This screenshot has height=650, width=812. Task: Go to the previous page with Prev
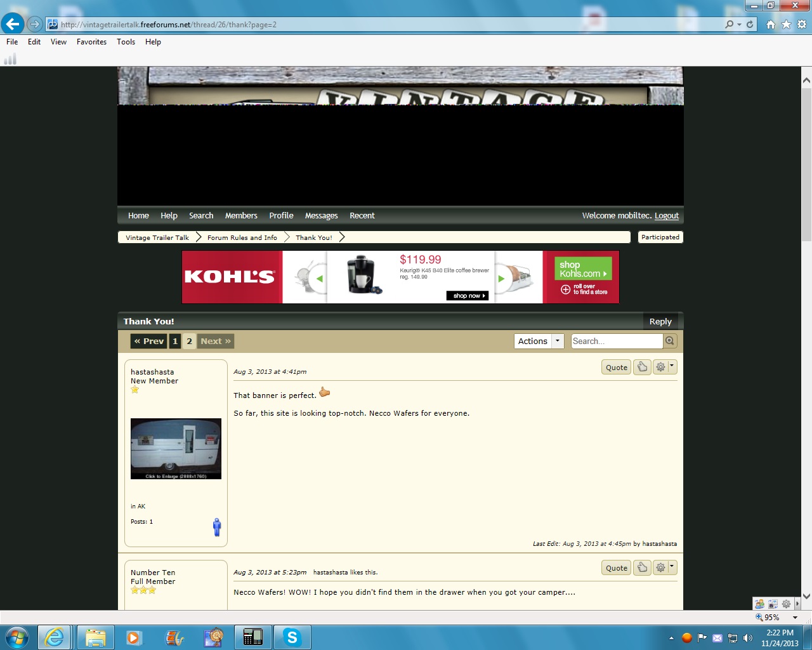point(149,341)
